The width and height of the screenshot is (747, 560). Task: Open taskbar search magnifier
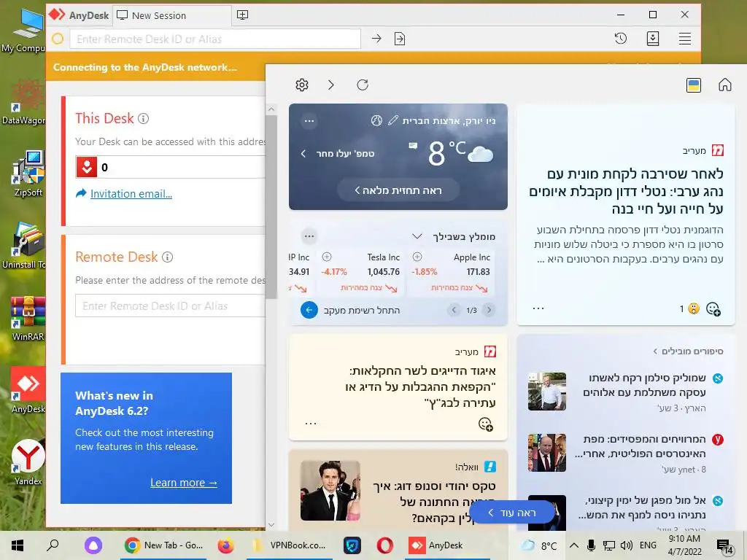coord(53,545)
